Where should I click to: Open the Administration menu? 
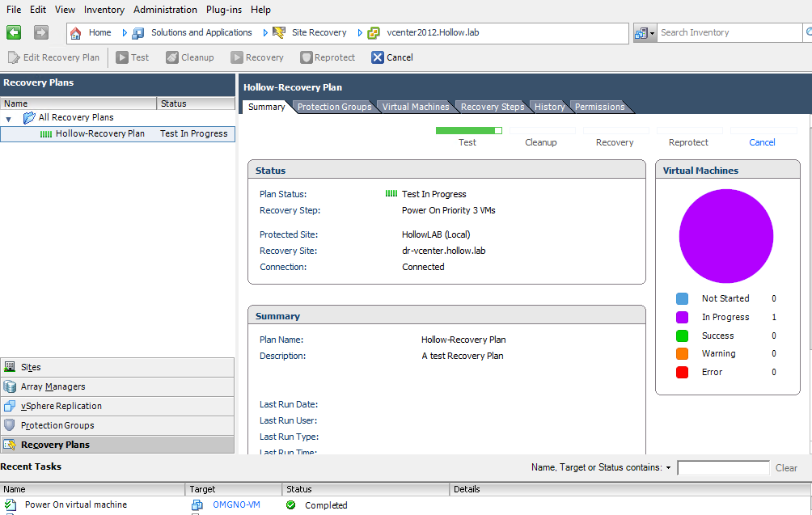pos(165,10)
